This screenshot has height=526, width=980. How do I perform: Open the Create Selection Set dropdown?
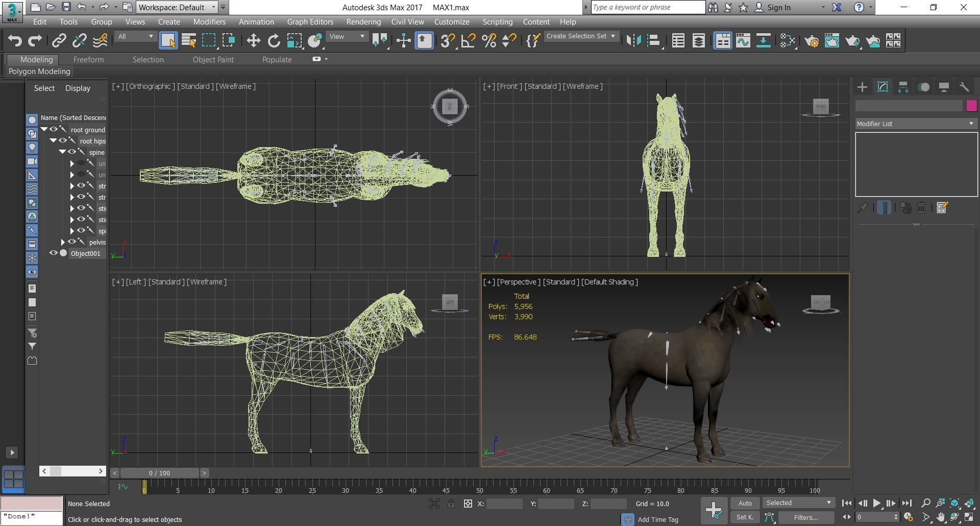pyautogui.click(x=581, y=36)
